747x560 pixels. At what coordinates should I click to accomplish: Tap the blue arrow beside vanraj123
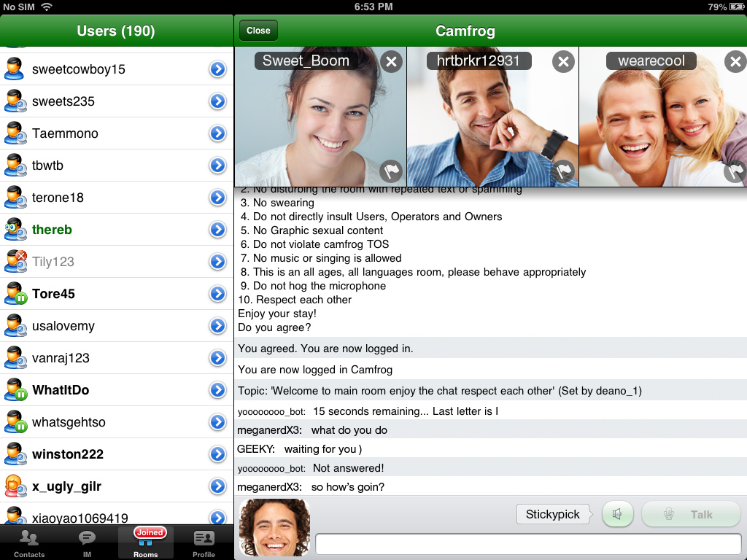coord(217,357)
